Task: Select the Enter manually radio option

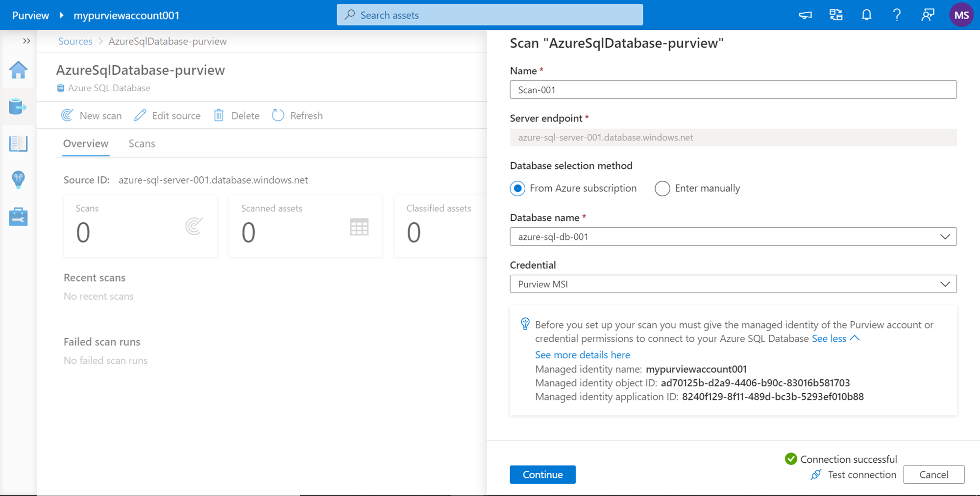Action: (x=662, y=189)
